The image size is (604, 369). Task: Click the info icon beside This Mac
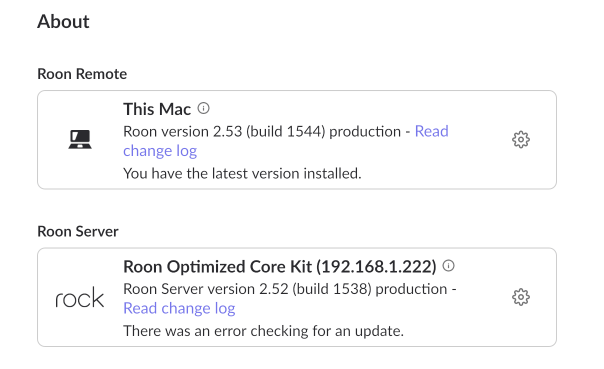(203, 109)
